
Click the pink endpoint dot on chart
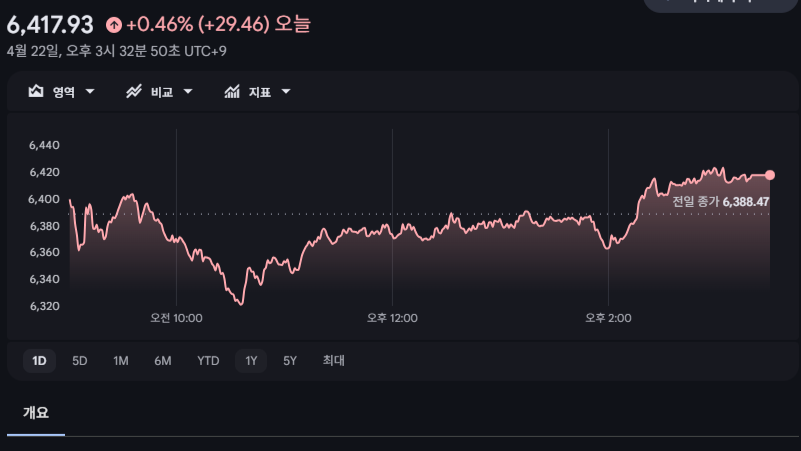(x=770, y=175)
